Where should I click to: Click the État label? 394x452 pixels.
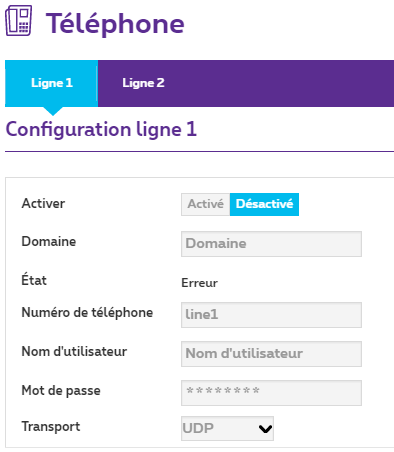(34, 279)
